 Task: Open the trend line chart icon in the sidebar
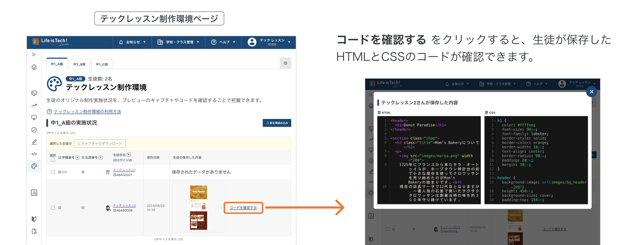pyautogui.click(x=34, y=105)
